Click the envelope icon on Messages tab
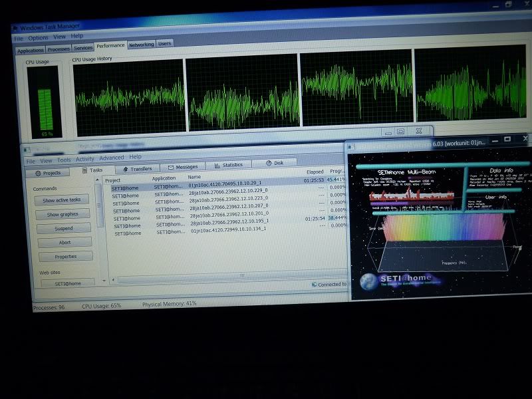 pos(170,168)
